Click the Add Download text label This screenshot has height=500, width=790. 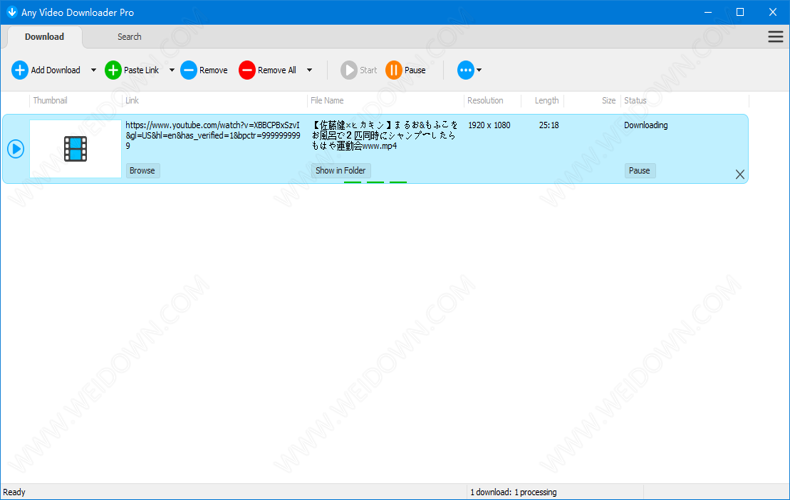point(55,70)
